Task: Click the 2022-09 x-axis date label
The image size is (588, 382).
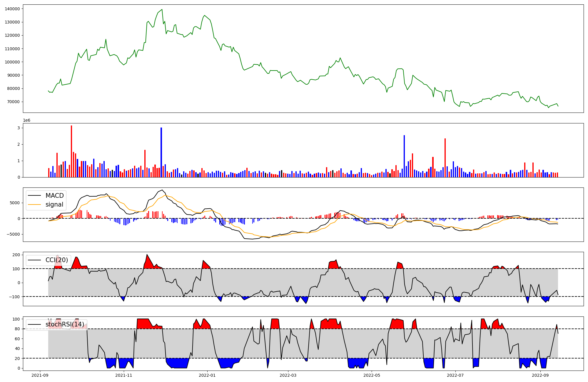Action: [x=540, y=375]
